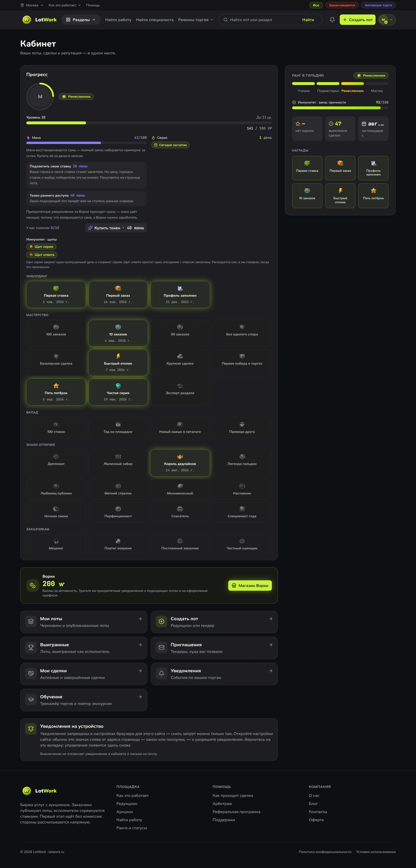
Task: Click the 'Чистая серия' shield icon
Action: point(118,386)
